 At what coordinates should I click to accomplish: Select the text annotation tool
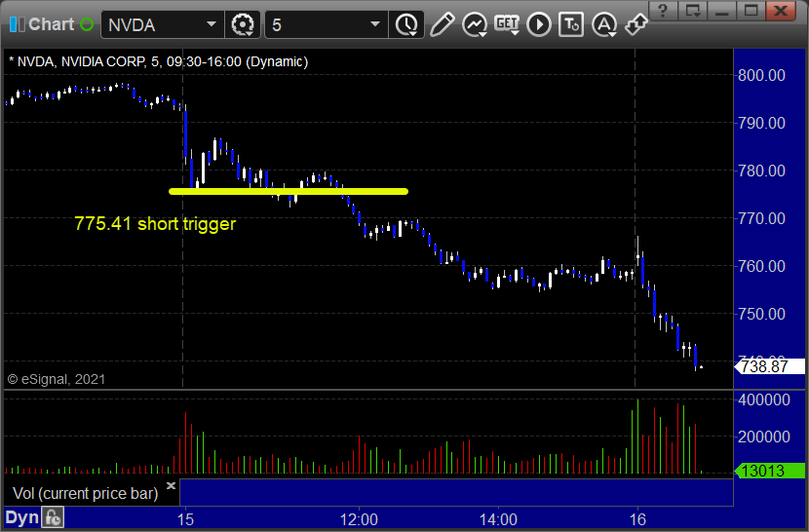tap(571, 24)
